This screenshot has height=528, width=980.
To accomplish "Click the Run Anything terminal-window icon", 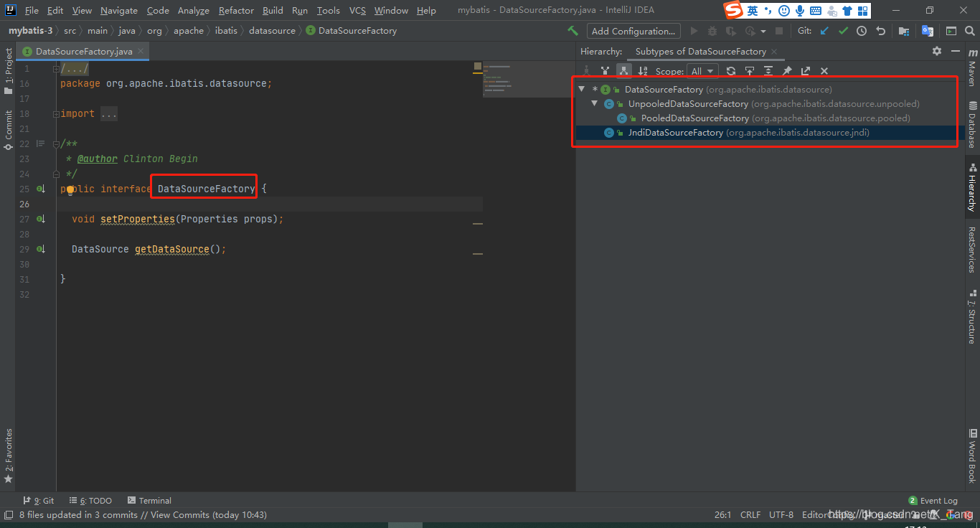I will pyautogui.click(x=951, y=31).
